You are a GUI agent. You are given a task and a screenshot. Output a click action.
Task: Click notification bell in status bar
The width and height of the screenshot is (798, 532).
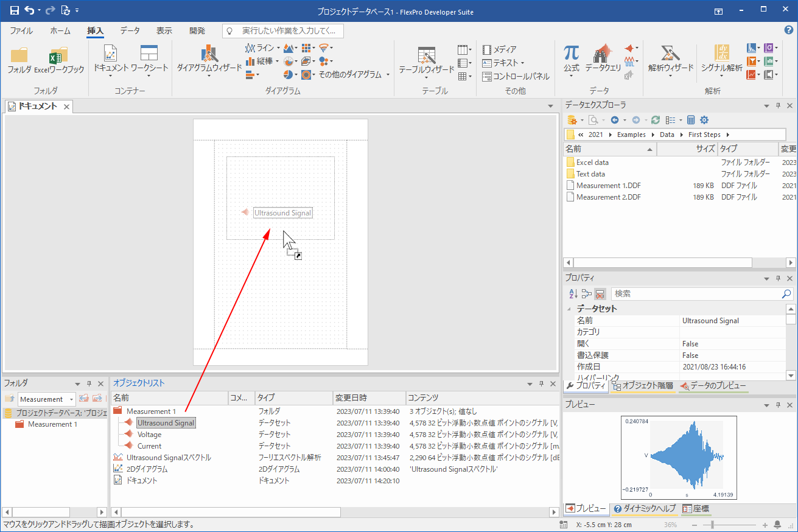777,525
